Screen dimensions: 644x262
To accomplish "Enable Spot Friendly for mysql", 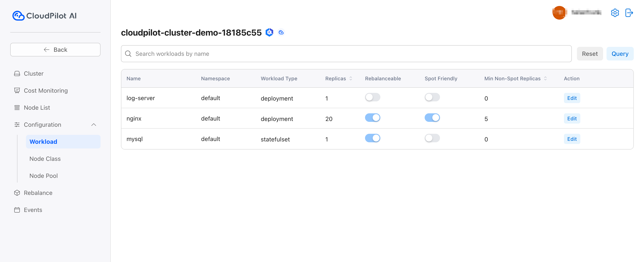I will click(432, 138).
